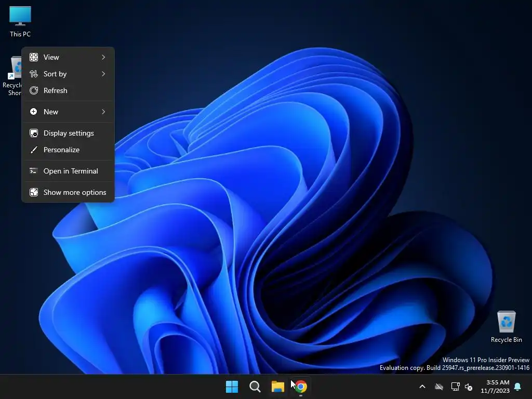Click the muted volume tray icon
This screenshot has height=399, width=532.
click(469, 387)
